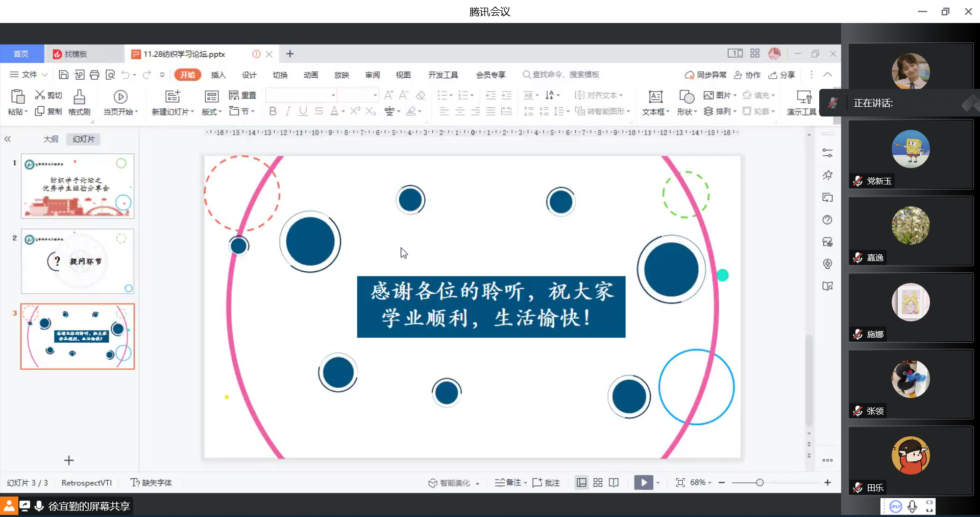980x517 pixels.
Task: Insert a text box (文本框)
Action: (x=655, y=97)
